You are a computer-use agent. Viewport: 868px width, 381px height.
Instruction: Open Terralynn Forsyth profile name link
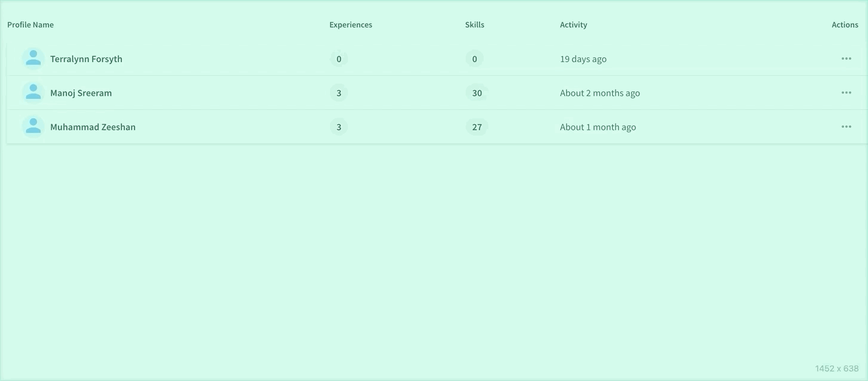tap(86, 59)
